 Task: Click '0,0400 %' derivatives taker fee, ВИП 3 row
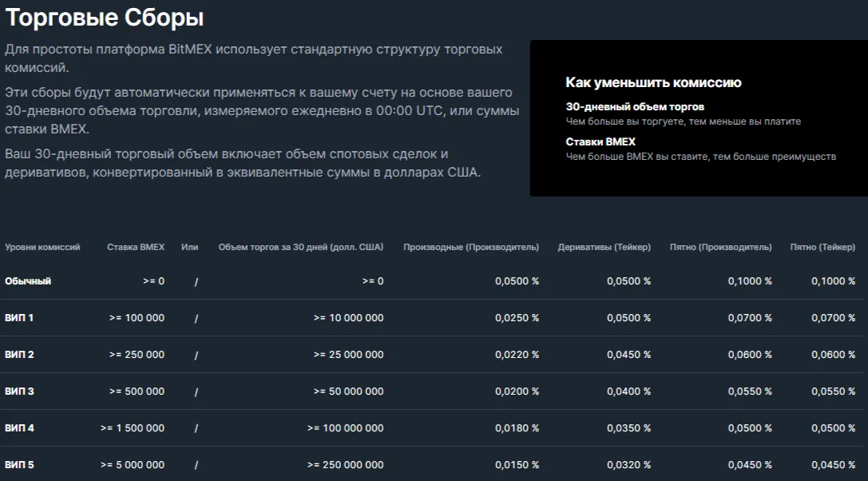(x=629, y=392)
